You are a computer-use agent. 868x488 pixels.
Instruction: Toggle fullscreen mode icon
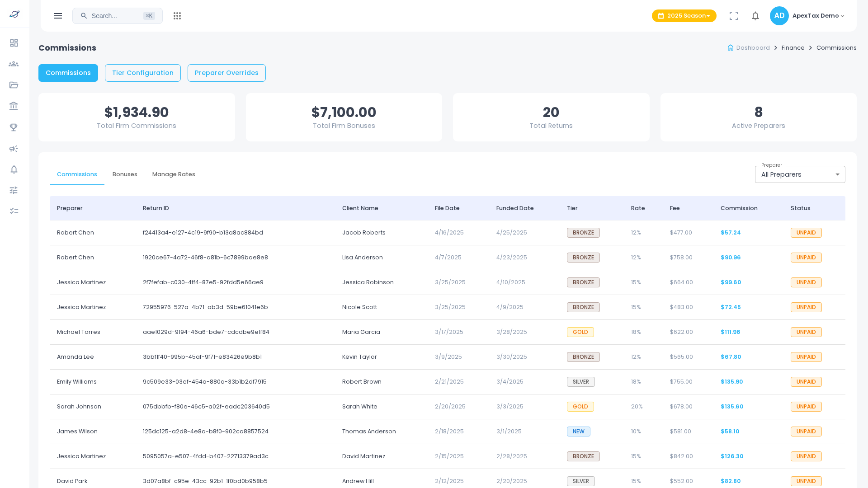click(734, 16)
